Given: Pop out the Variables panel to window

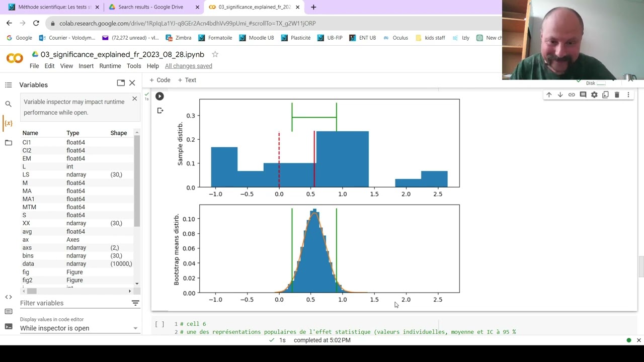Looking at the screenshot, I should (121, 83).
